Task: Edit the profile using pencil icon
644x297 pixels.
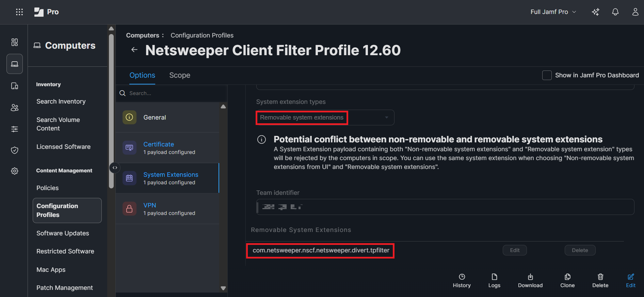Action: 631,281
